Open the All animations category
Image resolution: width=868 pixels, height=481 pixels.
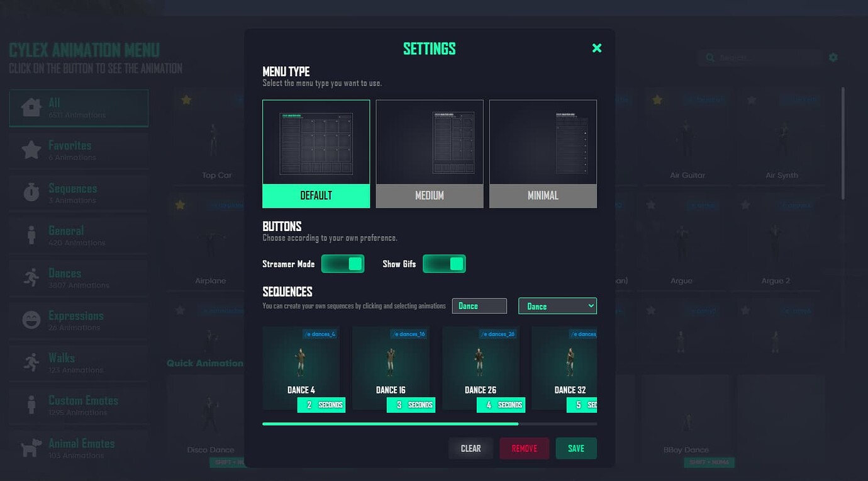coord(79,108)
